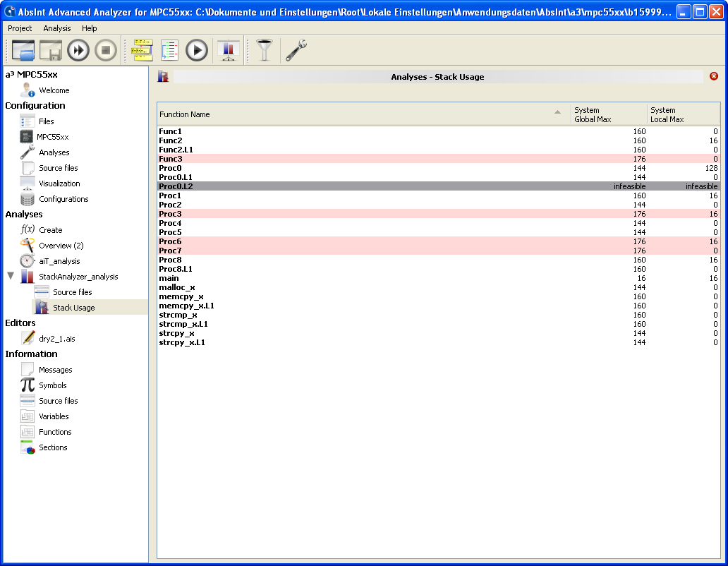This screenshot has height=566, width=728.
Task: Click the Play run analysis toolbar button
Action: point(197,50)
